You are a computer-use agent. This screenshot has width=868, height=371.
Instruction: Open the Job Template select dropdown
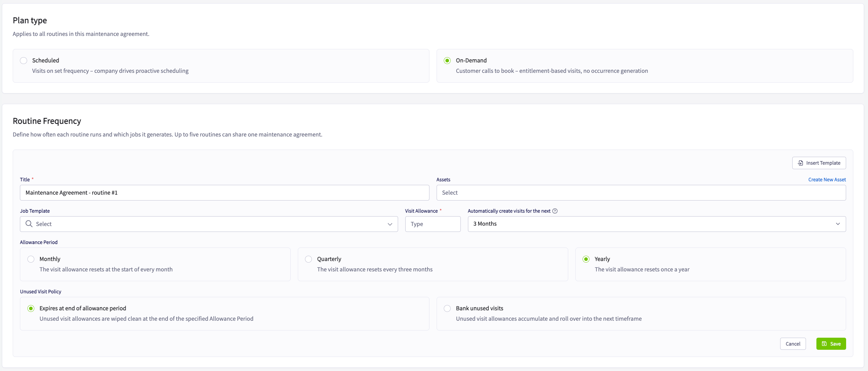tap(209, 224)
